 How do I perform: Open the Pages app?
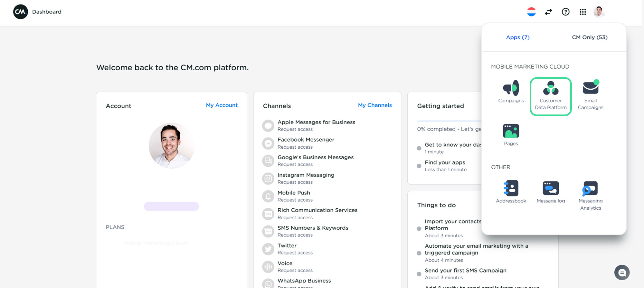coord(511,134)
